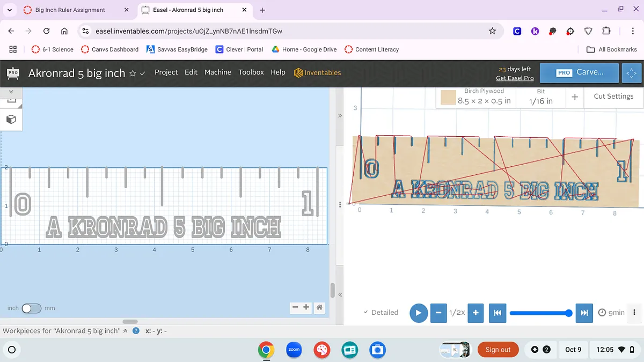The image size is (644, 362).
Task: Click the plus icon to add a bit
Action: [x=574, y=97]
